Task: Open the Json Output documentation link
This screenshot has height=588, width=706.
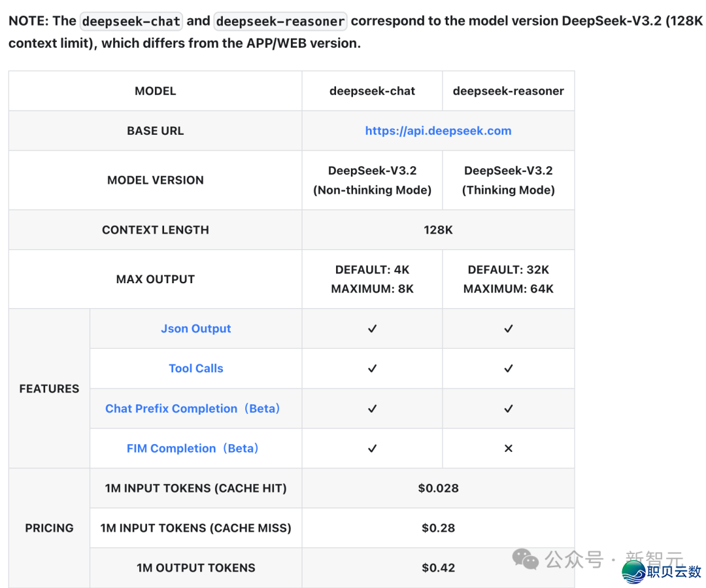Action: tap(195, 328)
